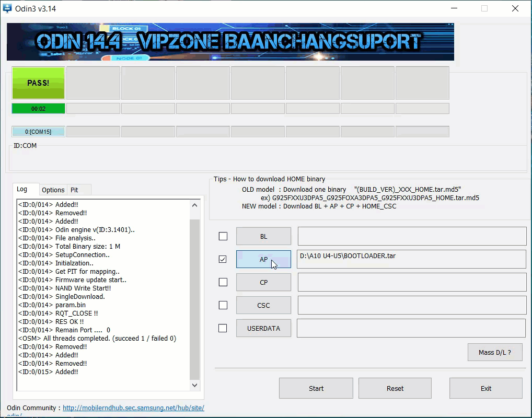This screenshot has height=418, width=532.
Task: Click the ODIN 14.4 VIPZONE banner image
Action: point(230,42)
